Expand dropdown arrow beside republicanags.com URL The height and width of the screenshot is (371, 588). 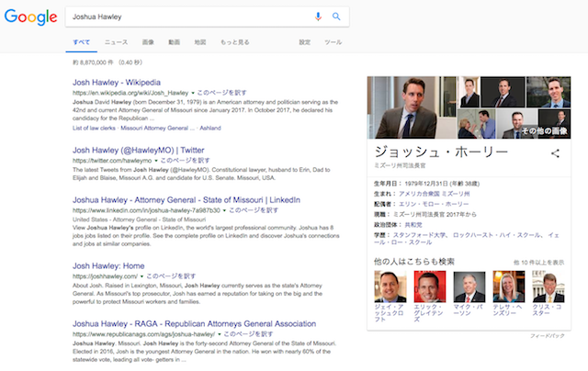(220, 334)
